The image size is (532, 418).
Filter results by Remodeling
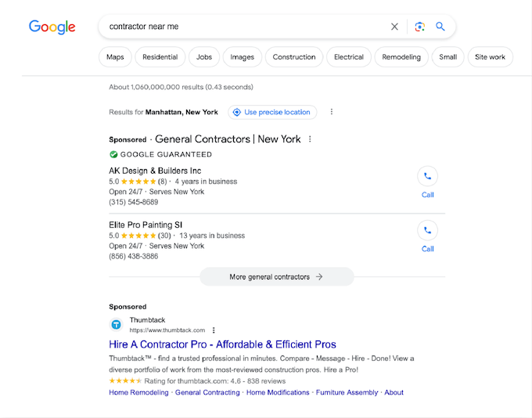pos(401,57)
